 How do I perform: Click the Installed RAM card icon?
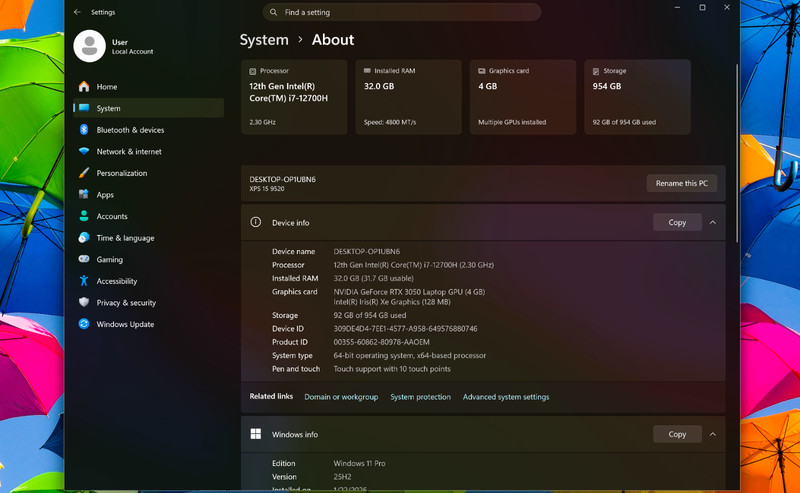point(367,70)
